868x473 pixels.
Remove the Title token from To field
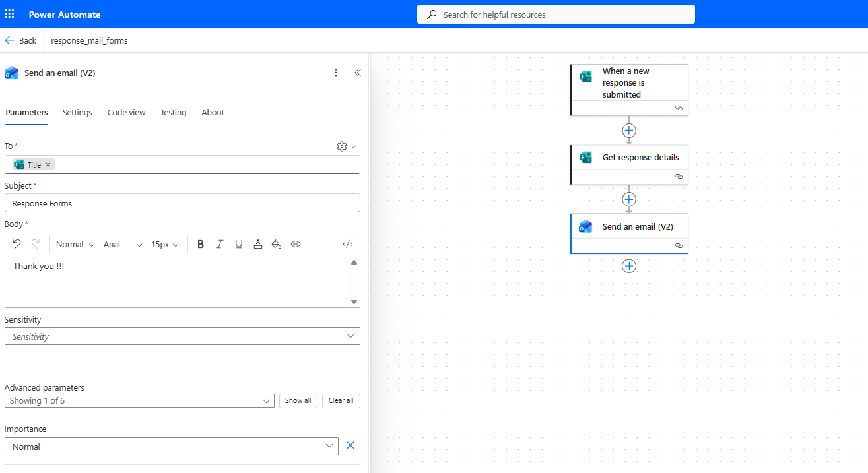[x=48, y=165]
